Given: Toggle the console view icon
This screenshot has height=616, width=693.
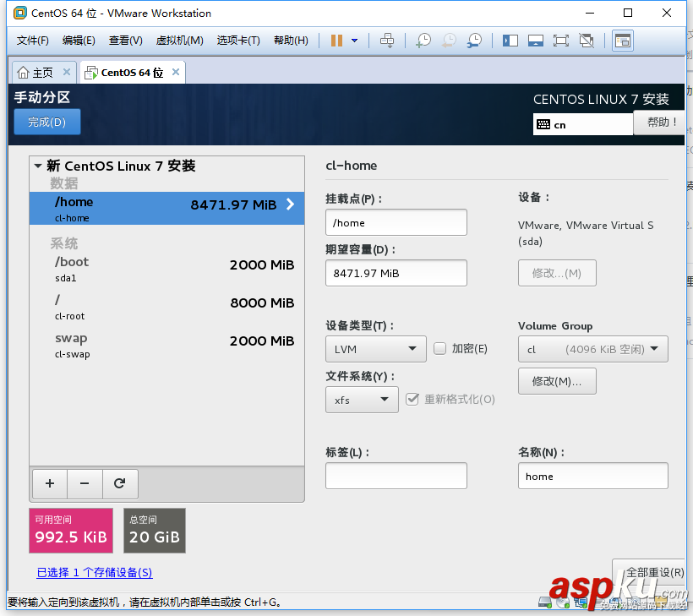Looking at the screenshot, I should click(623, 41).
